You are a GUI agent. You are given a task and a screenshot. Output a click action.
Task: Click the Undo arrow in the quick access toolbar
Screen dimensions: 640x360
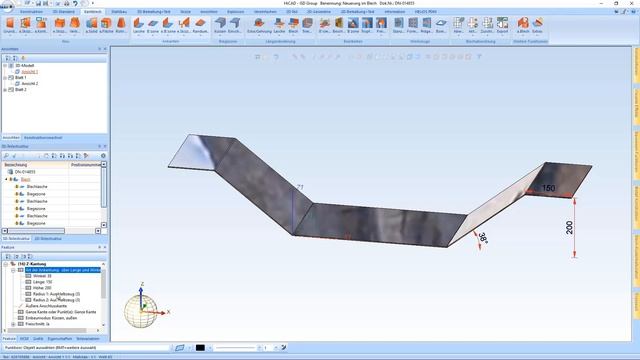[75, 3]
